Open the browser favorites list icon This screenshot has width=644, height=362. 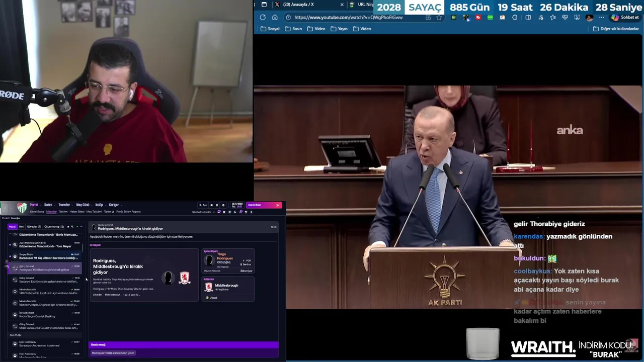(553, 17)
